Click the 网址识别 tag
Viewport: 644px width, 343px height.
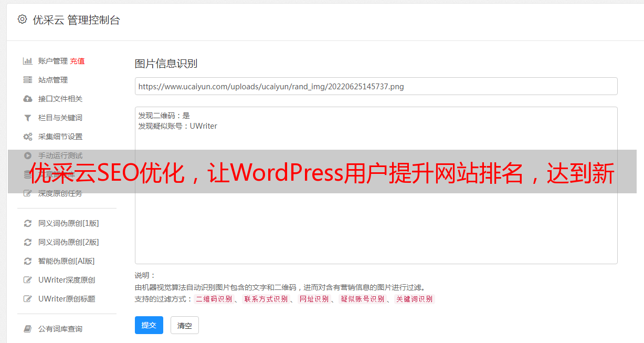(x=314, y=299)
